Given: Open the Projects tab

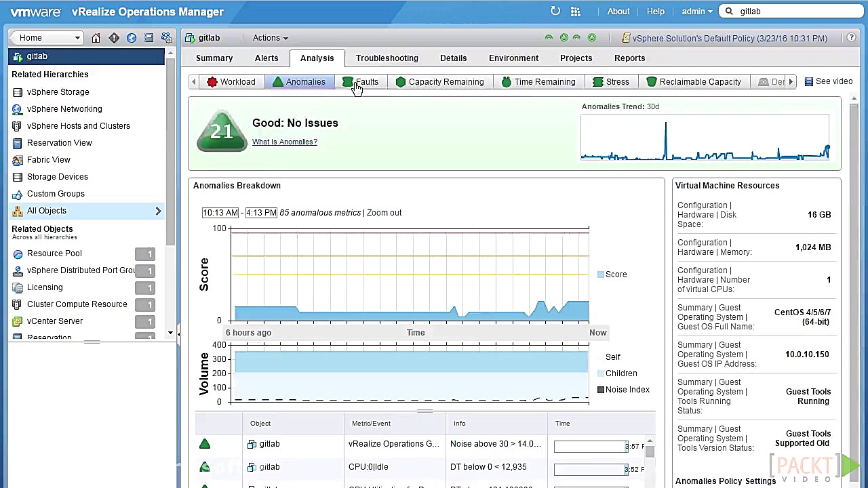Looking at the screenshot, I should [x=576, y=58].
